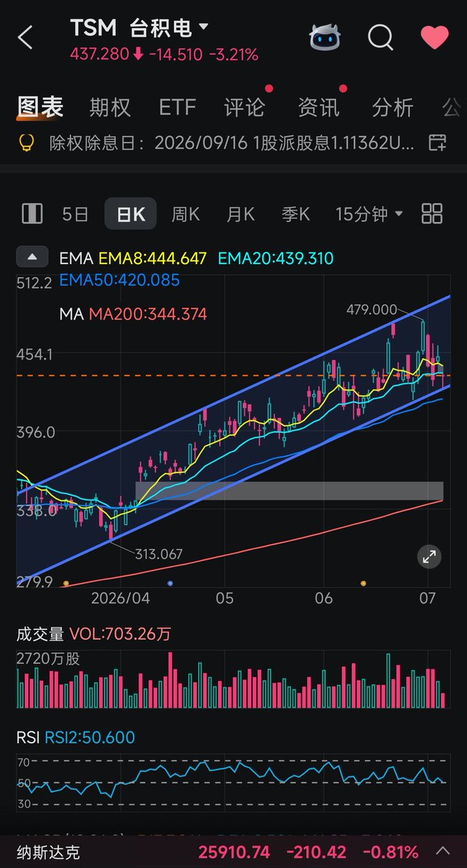Tap the RSI indicator name label
The image size is (467, 868).
(28, 738)
